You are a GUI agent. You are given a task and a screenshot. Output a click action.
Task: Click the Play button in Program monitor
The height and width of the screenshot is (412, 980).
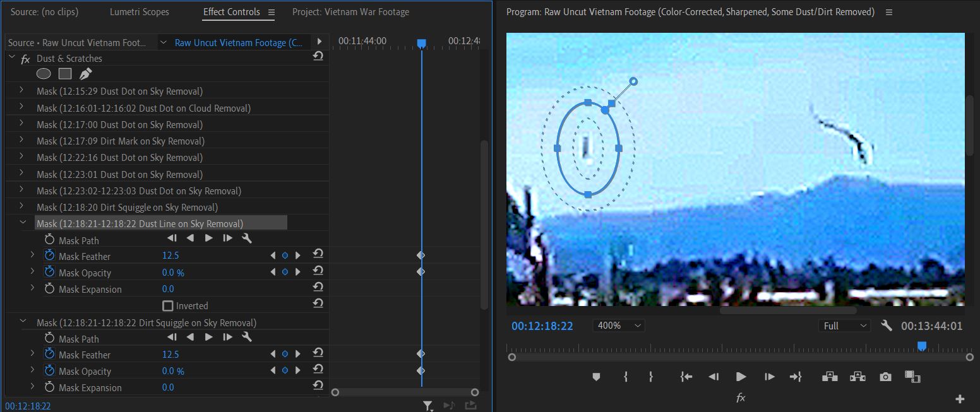pyautogui.click(x=741, y=377)
